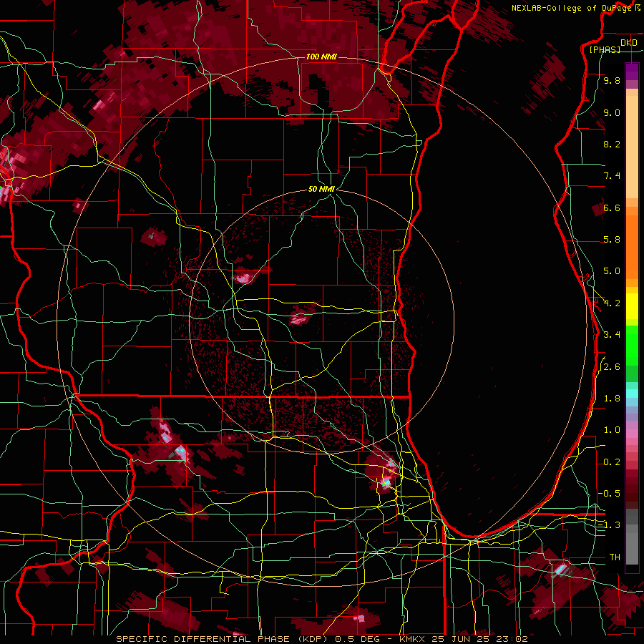This screenshot has height=644, width=644.
Task: Click the 0.2 value on color scale
Action: [x=612, y=462]
